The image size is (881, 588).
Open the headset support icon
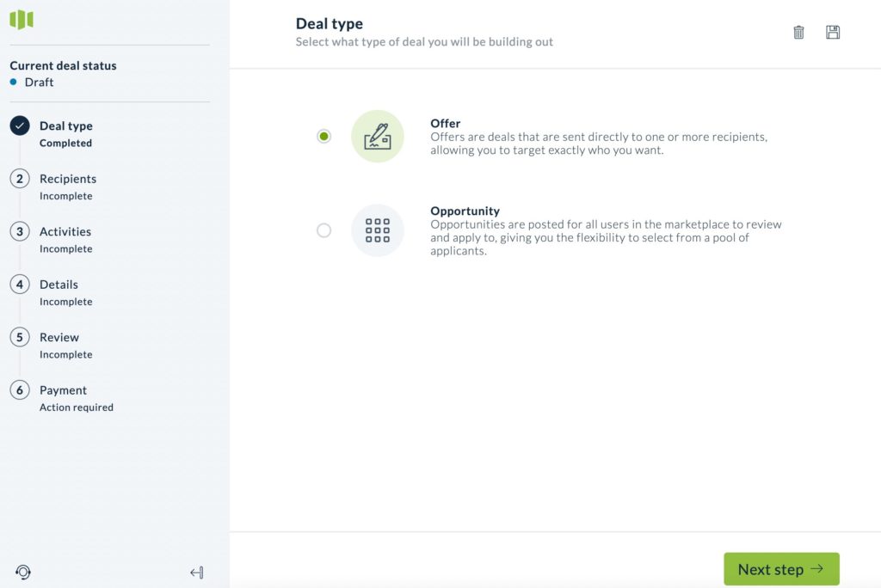(23, 572)
